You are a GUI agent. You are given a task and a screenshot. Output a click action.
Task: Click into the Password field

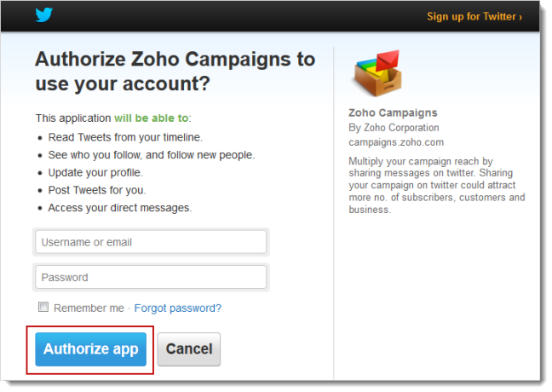coord(151,278)
